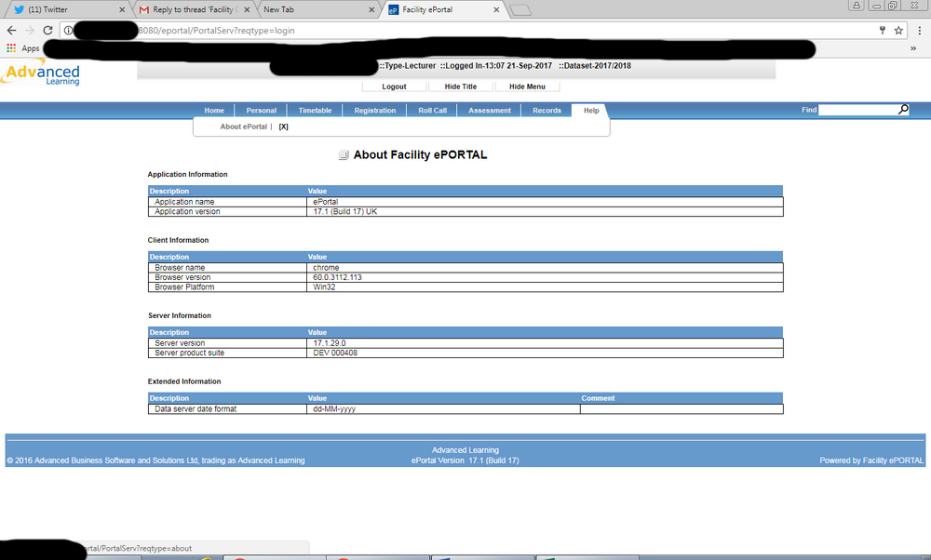This screenshot has width=931, height=560.
Task: Open the Help menu
Action: click(591, 111)
